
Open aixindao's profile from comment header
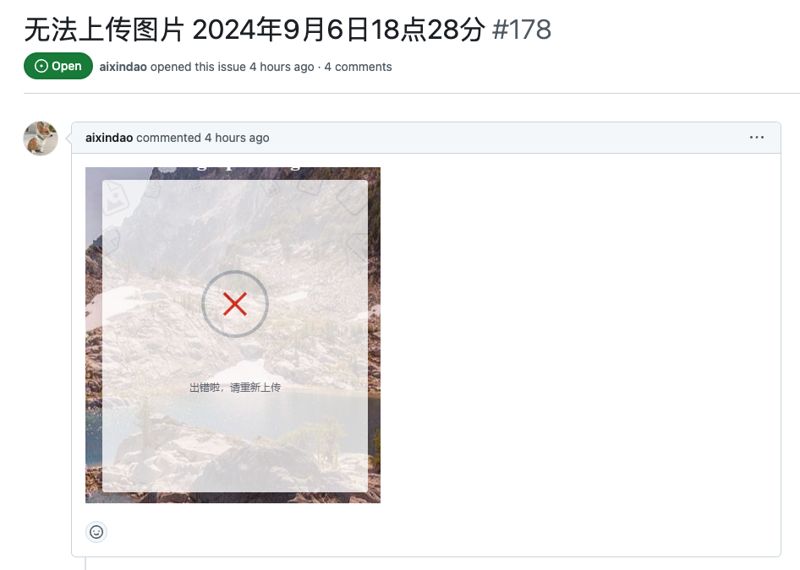pos(109,138)
